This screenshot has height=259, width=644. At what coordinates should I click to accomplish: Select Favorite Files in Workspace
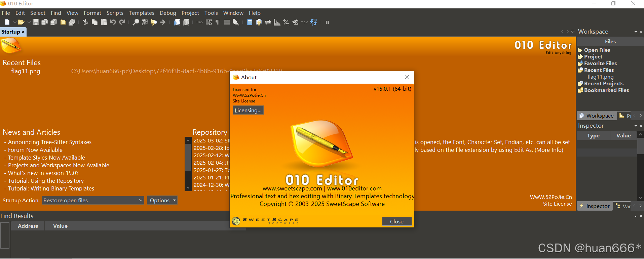pyautogui.click(x=600, y=63)
